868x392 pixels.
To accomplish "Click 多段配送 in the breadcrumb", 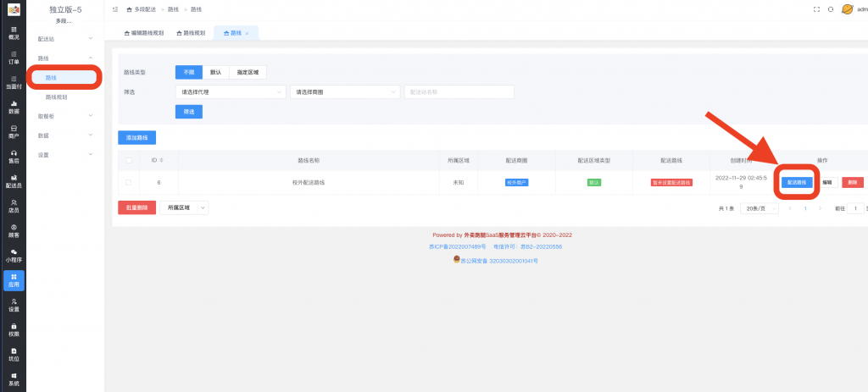I will 145,10.
